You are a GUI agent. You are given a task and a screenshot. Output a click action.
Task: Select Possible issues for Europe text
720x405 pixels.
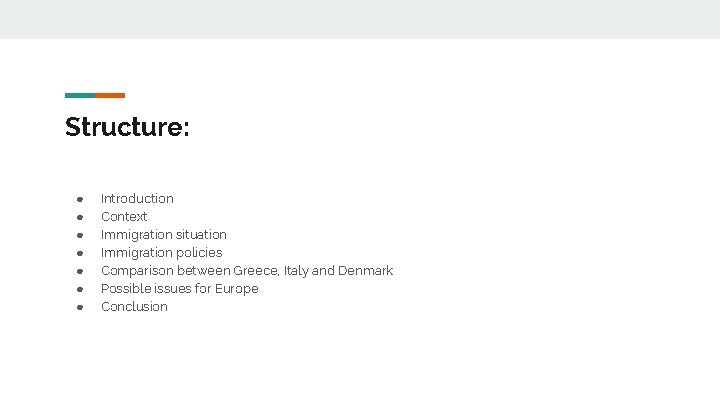(x=180, y=288)
